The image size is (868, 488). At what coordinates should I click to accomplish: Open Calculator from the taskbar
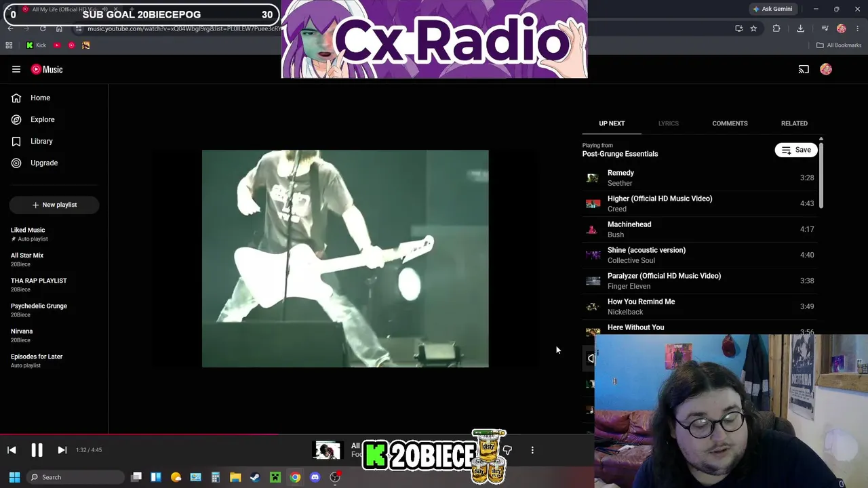click(216, 477)
